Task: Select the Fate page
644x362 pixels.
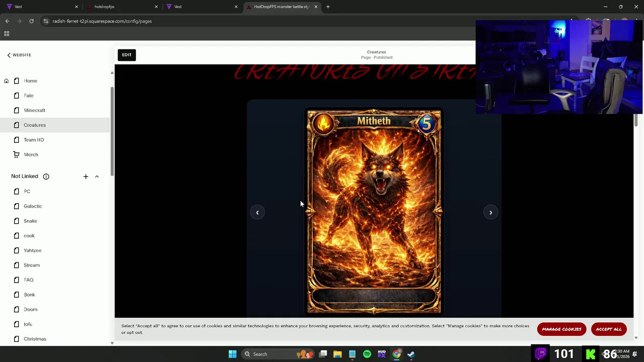Action: point(28,96)
